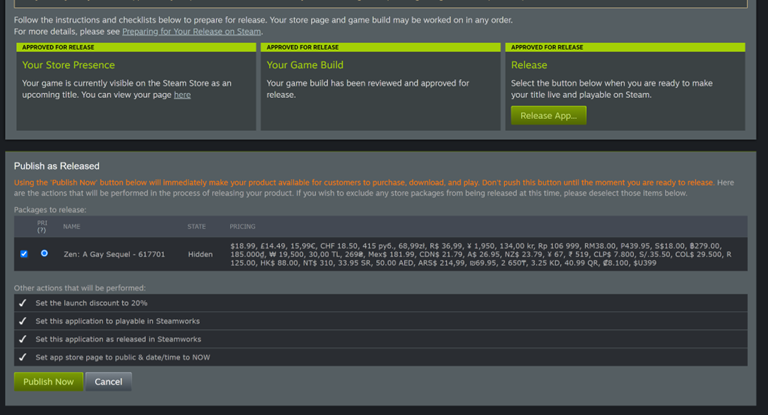This screenshot has width=768, height=415.
Task: Click the orange Publish Now warning text
Action: click(x=363, y=183)
